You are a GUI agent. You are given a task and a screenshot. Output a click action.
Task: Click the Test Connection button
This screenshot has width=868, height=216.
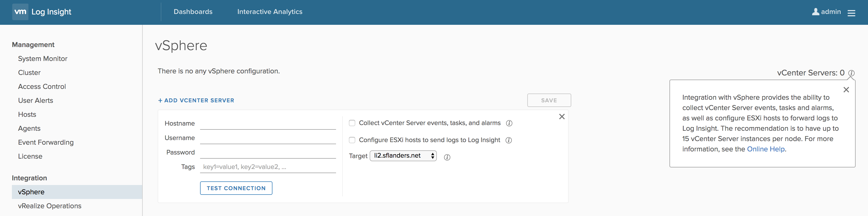pos(236,188)
